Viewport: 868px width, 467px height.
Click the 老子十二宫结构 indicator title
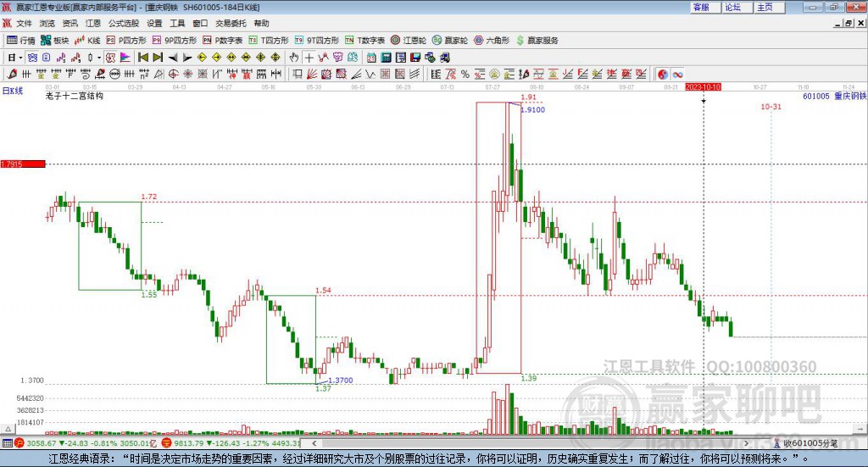coord(75,96)
